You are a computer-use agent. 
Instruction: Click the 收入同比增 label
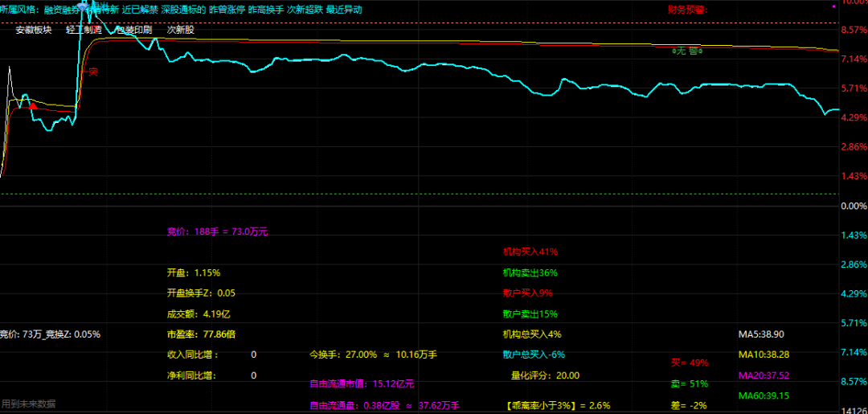pos(192,355)
